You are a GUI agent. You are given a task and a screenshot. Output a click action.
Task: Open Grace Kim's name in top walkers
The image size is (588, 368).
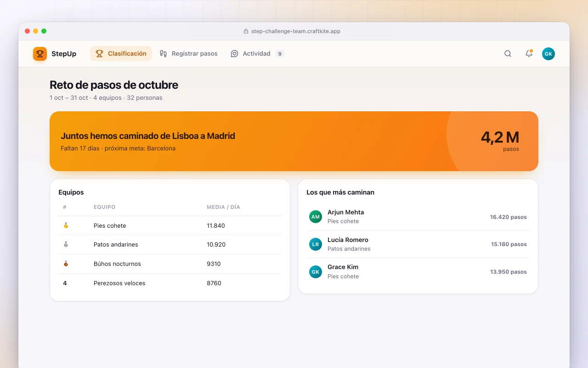point(343,267)
